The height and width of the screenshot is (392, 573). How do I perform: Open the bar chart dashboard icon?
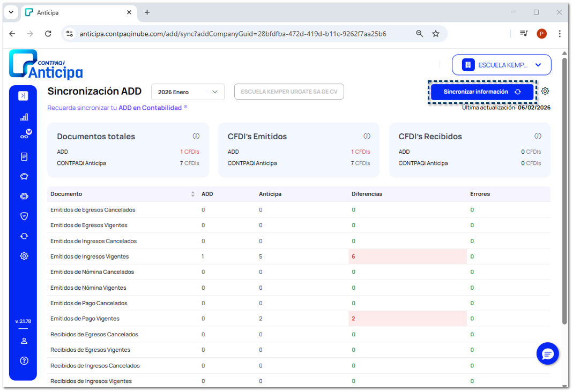[x=24, y=117]
